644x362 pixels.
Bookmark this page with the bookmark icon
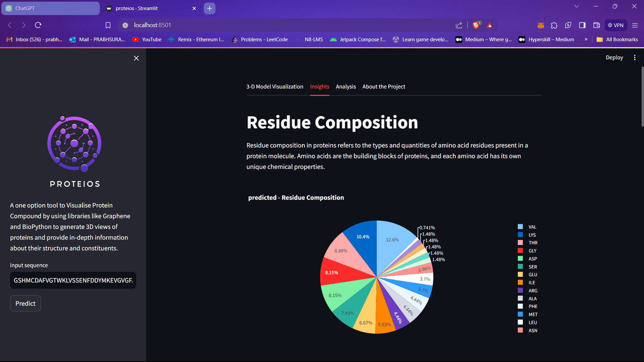(x=108, y=25)
